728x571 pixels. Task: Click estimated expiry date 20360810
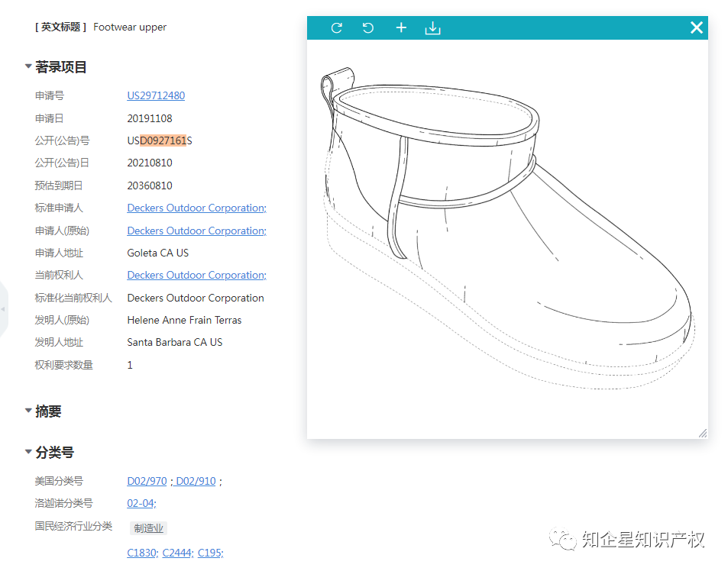point(150,185)
